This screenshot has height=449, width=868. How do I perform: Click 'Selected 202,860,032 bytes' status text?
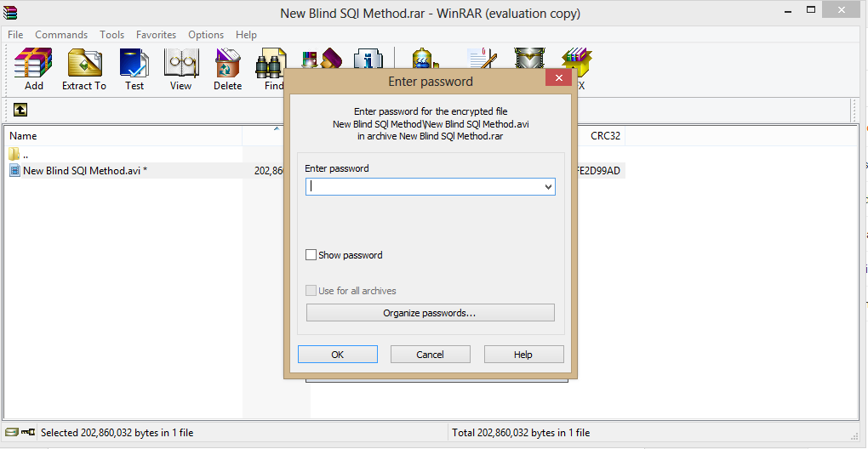pos(117,432)
